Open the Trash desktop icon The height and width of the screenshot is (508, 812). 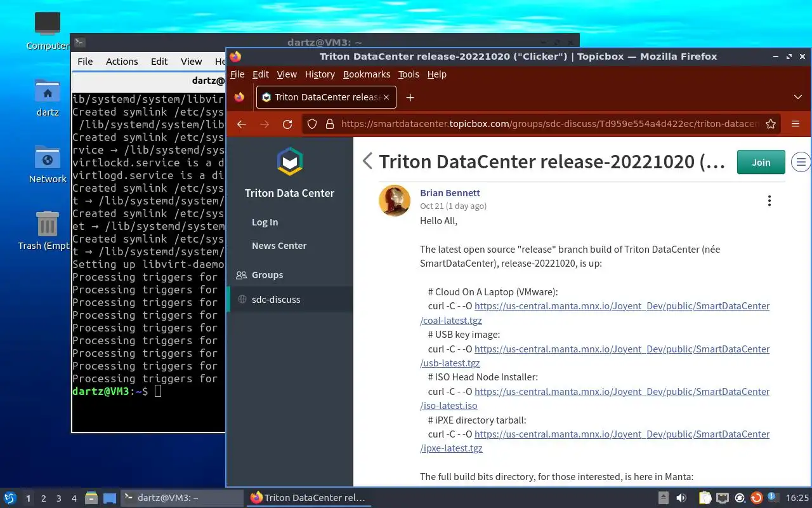click(x=48, y=225)
